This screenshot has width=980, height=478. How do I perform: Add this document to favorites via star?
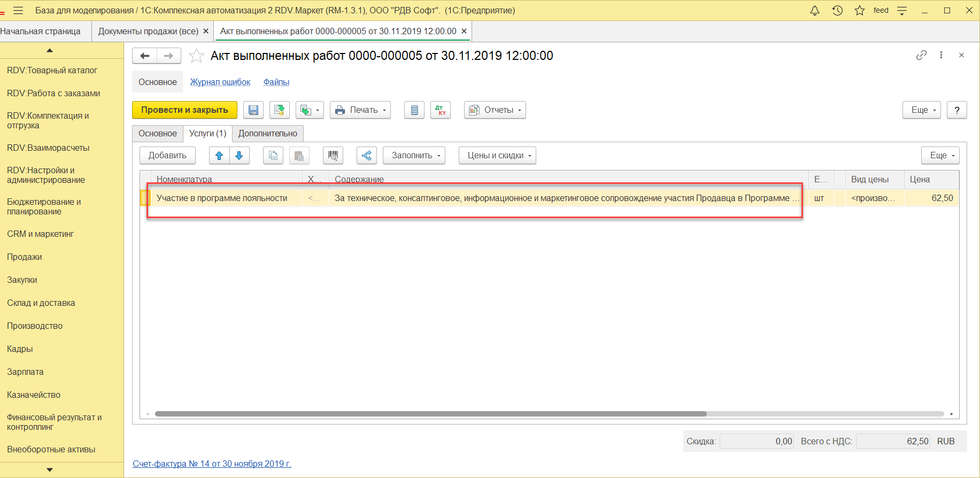click(x=196, y=56)
